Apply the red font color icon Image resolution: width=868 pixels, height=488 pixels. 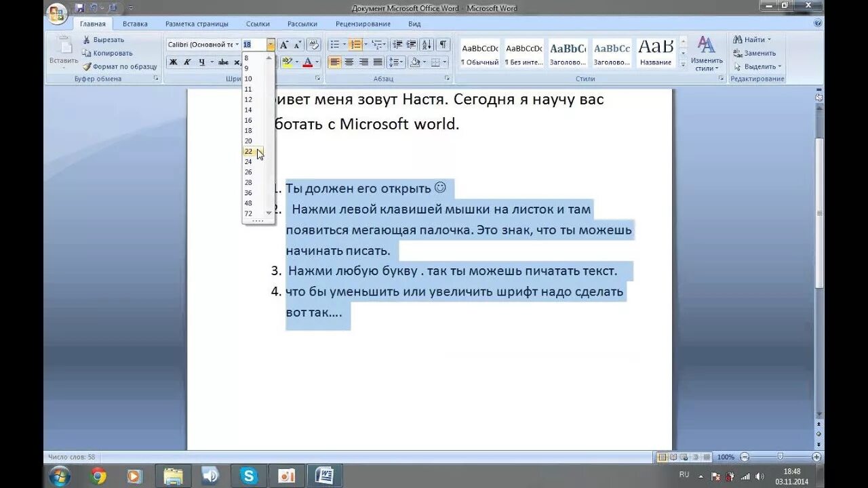(x=309, y=62)
